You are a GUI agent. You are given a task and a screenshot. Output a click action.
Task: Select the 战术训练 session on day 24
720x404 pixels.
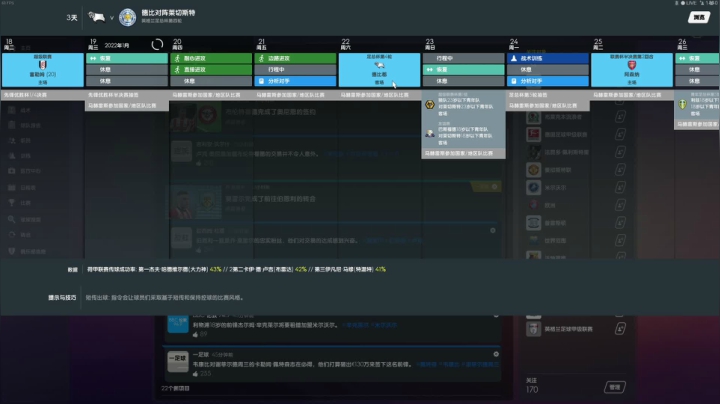coord(548,58)
